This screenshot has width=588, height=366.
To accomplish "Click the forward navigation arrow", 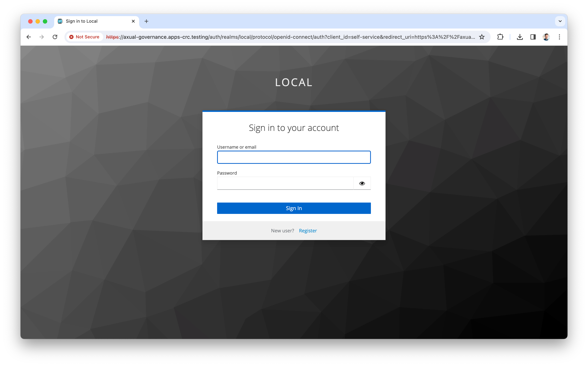I will [42, 37].
